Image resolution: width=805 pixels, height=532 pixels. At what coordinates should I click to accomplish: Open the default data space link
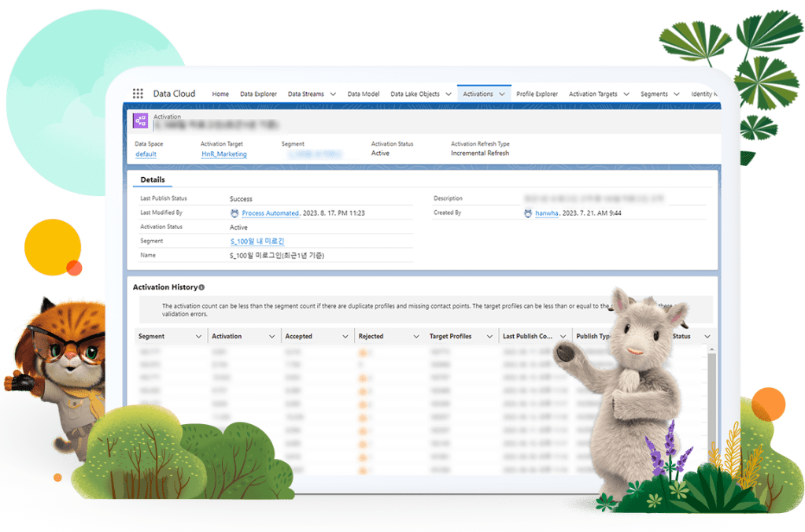146,154
